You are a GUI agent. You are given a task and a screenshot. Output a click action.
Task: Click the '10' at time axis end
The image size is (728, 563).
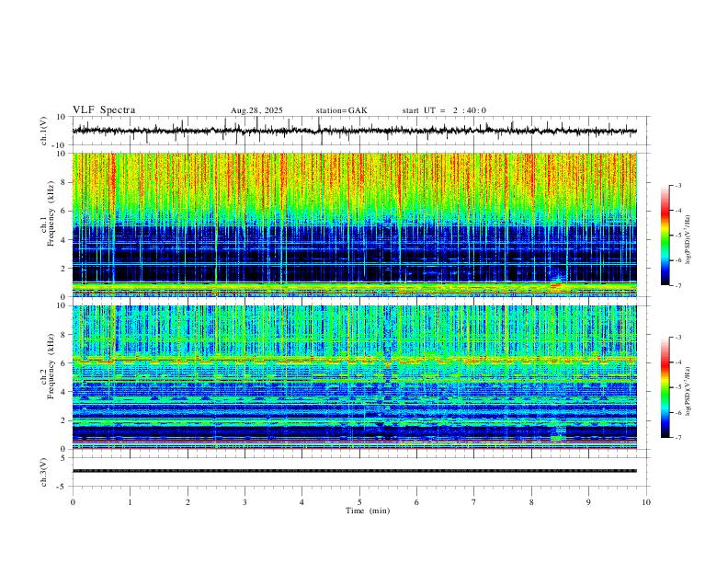coord(646,502)
